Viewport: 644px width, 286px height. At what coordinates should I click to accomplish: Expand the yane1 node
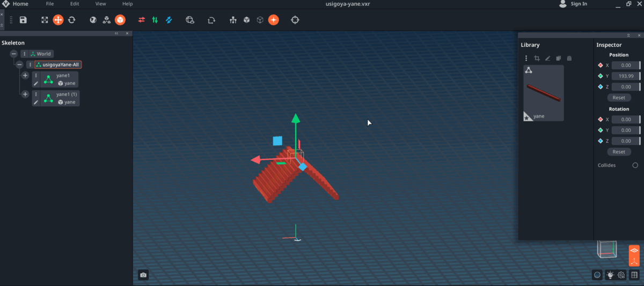click(25, 76)
